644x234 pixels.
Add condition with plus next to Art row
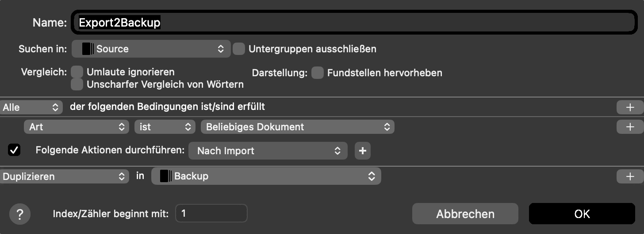tap(630, 127)
